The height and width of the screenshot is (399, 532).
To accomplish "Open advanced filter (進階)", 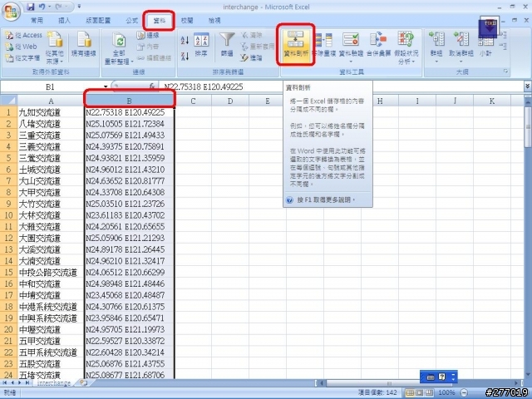I will pyautogui.click(x=251, y=58).
